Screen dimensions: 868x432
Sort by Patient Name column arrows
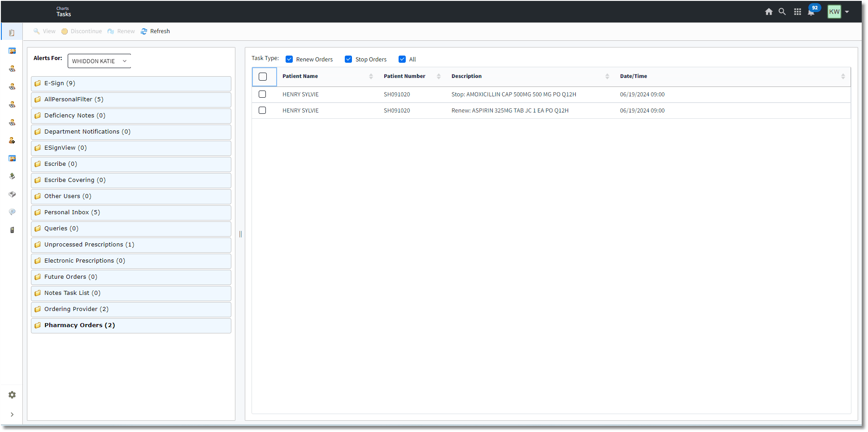[371, 76]
